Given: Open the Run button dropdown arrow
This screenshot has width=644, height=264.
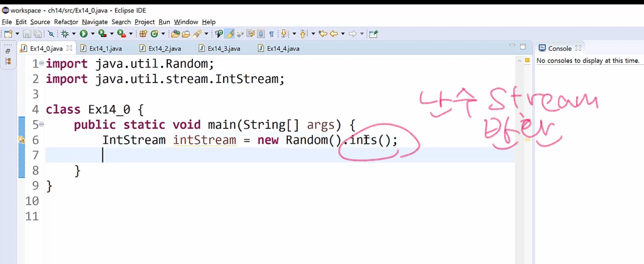Looking at the screenshot, I should tap(93, 33).
